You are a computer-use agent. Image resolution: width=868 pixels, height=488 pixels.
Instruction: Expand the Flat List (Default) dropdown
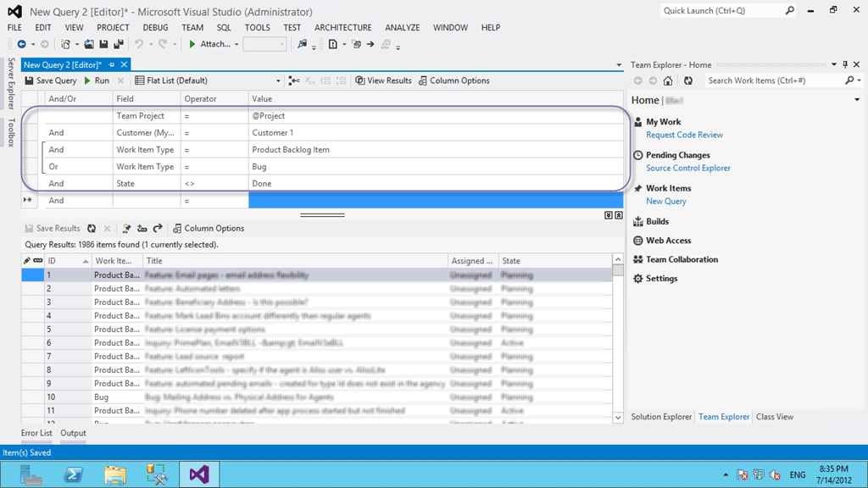[278, 80]
